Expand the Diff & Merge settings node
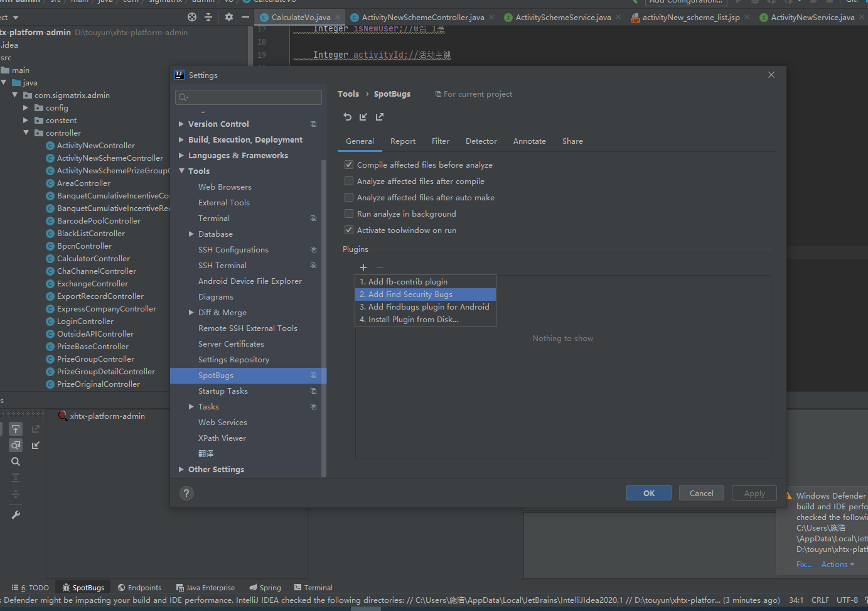This screenshot has height=611, width=868. (x=191, y=313)
